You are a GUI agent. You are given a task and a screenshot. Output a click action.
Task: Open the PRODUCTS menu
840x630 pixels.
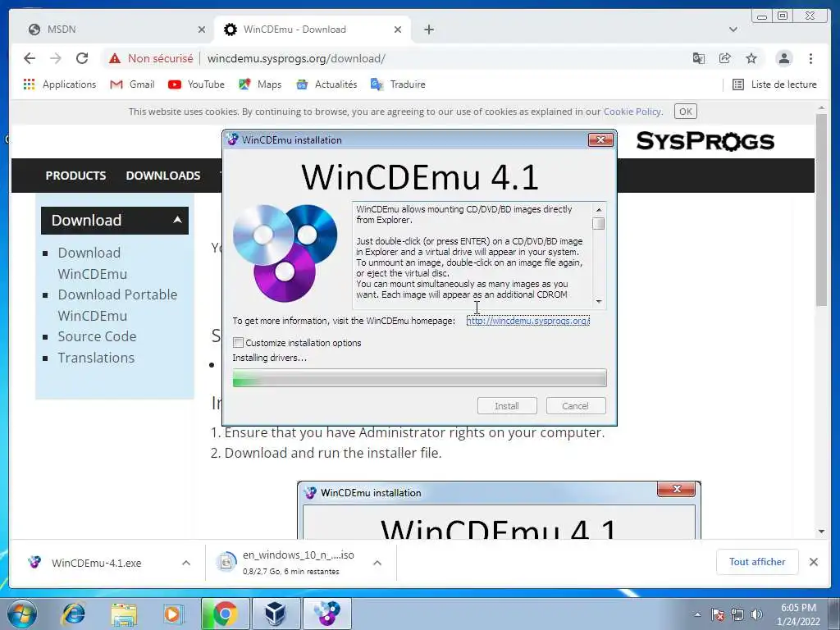pyautogui.click(x=75, y=176)
